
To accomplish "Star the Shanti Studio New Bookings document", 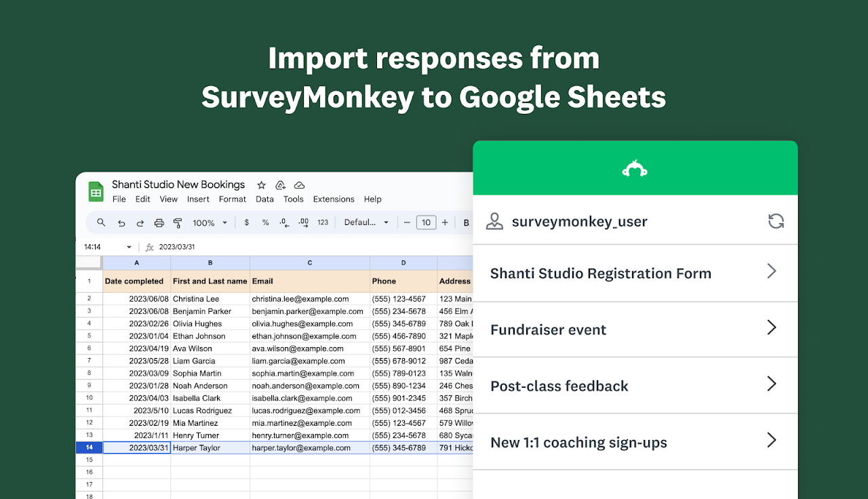I will [261, 185].
